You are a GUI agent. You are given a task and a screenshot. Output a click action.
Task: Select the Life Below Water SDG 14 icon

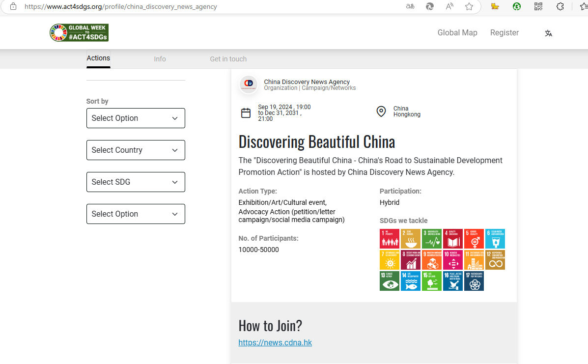click(x=410, y=281)
